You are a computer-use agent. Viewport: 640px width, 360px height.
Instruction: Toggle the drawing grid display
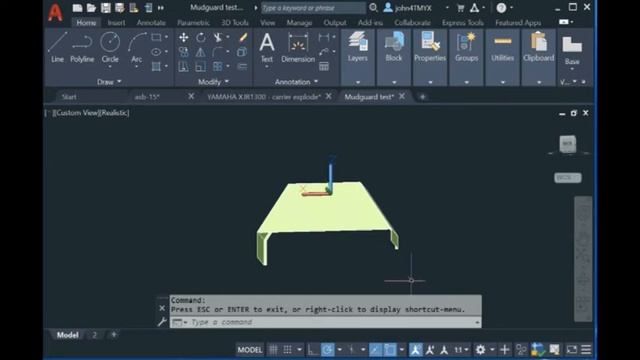tap(273, 350)
